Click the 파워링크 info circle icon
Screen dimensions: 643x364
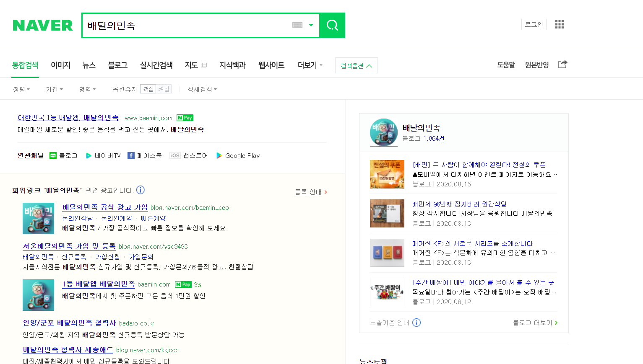(x=141, y=190)
